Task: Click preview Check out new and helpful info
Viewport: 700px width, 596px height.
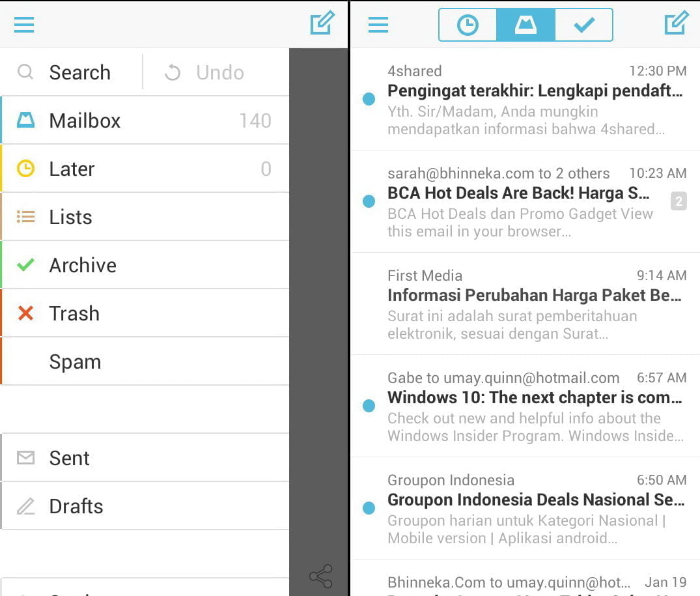Action: [x=524, y=418]
